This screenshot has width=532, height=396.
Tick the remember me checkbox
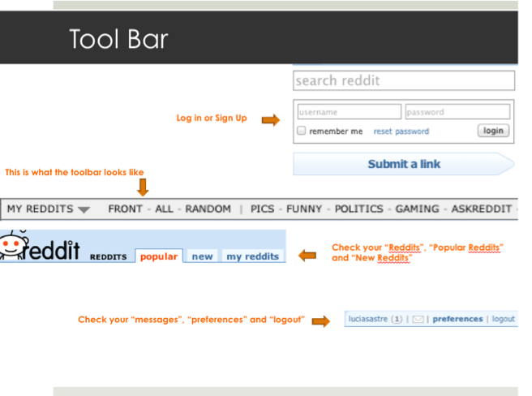coord(302,131)
